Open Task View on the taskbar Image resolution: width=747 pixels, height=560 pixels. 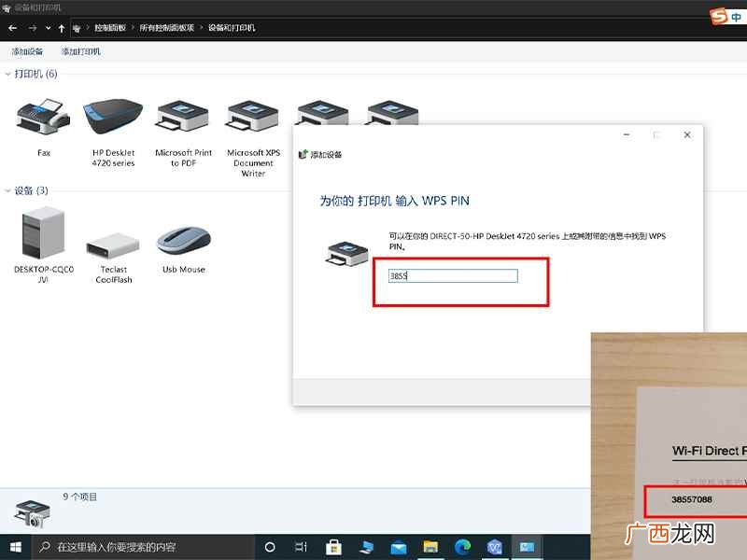[x=301, y=547]
